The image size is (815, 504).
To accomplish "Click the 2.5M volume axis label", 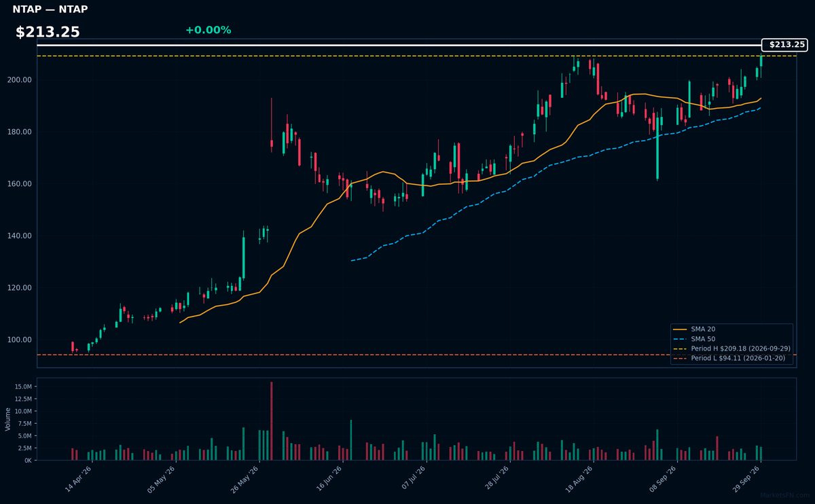I will 24,448.
